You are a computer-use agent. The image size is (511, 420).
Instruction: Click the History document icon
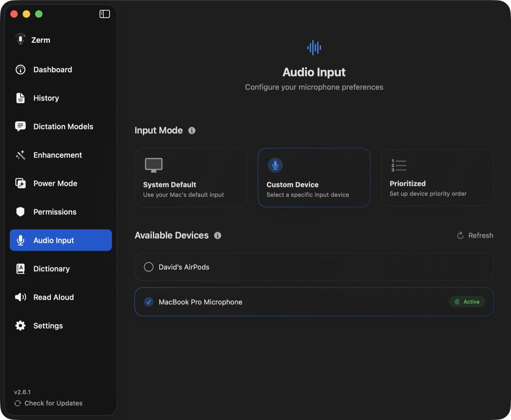[20, 98]
